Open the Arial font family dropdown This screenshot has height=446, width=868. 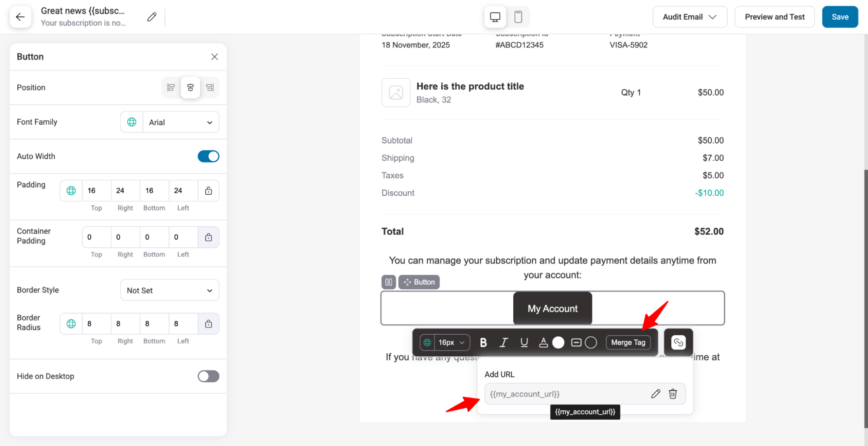pos(180,122)
